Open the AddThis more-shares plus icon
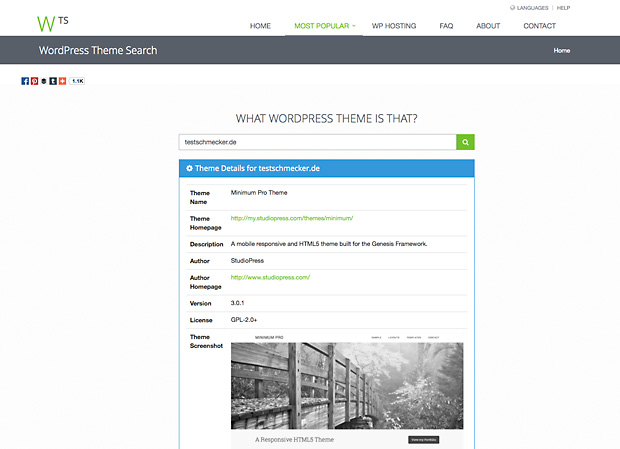This screenshot has width=620, height=449. click(62, 81)
